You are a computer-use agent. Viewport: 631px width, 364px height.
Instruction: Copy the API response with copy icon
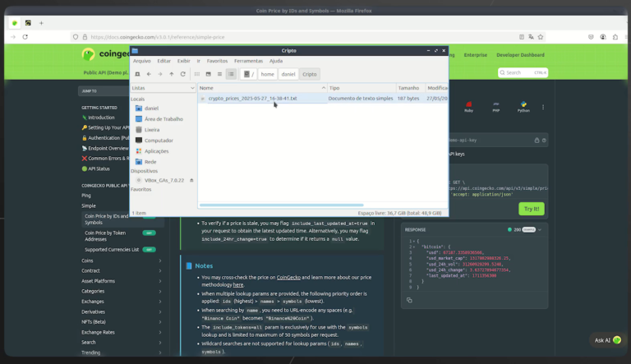(x=409, y=300)
